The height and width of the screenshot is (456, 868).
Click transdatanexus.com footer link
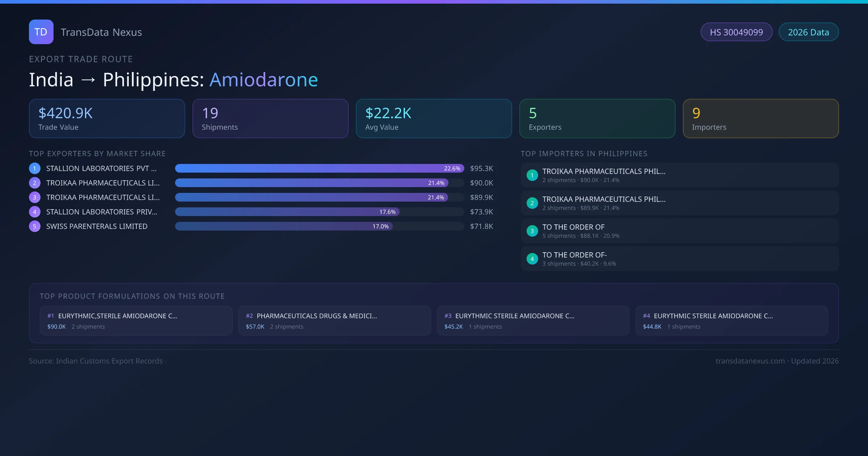tap(750, 361)
